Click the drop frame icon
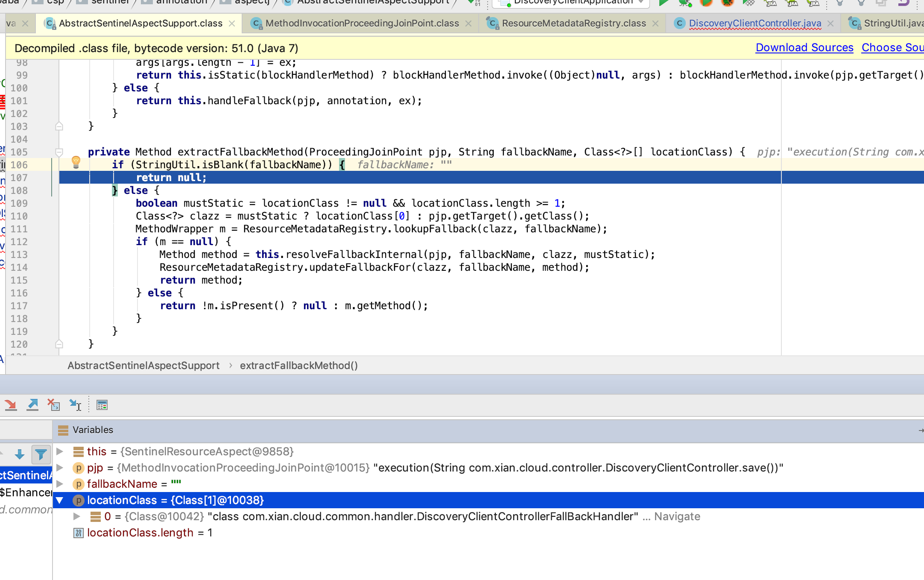The image size is (924, 580). pos(54,405)
